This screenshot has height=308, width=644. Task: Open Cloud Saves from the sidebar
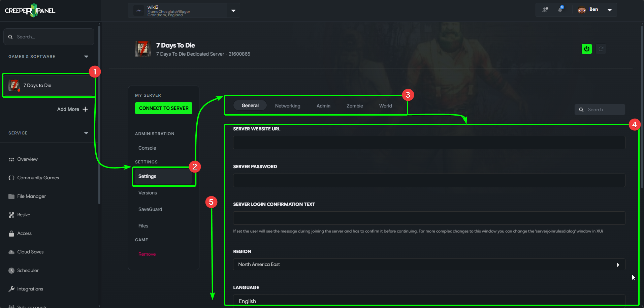point(30,252)
